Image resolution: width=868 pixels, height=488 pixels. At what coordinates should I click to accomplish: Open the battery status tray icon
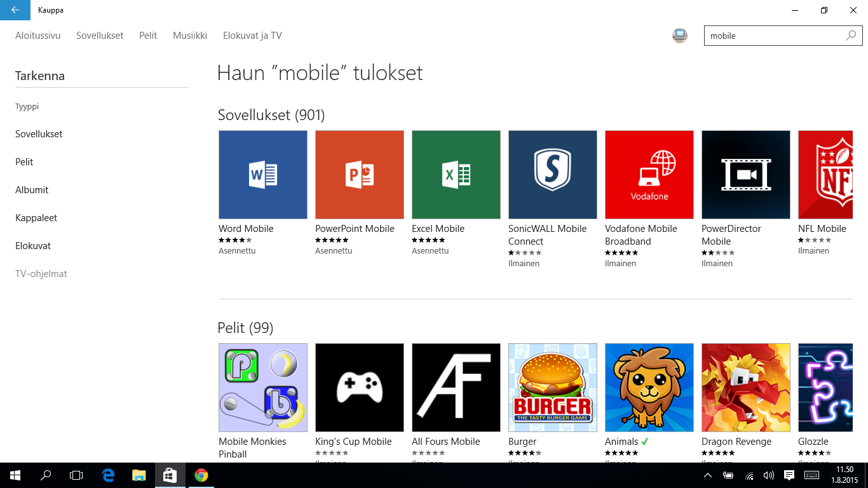pyautogui.click(x=728, y=475)
